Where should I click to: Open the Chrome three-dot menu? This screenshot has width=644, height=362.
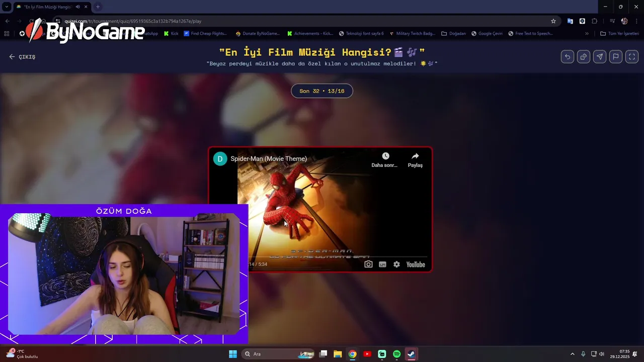pyautogui.click(x=637, y=21)
